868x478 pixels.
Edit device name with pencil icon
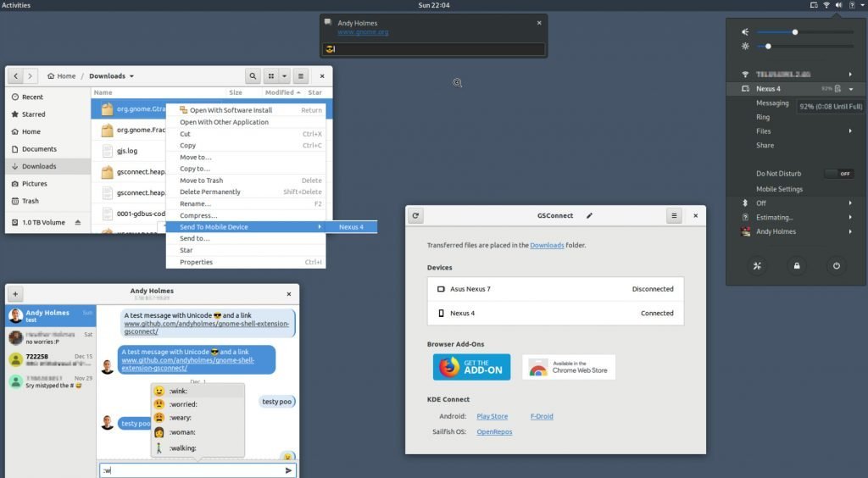click(x=589, y=216)
